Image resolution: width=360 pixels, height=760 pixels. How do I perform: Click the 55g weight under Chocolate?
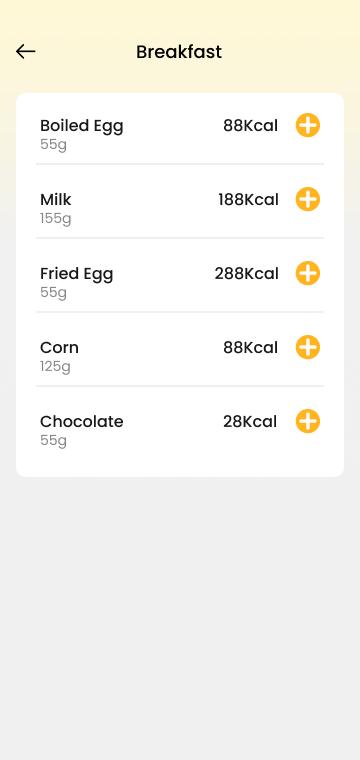pos(53,441)
